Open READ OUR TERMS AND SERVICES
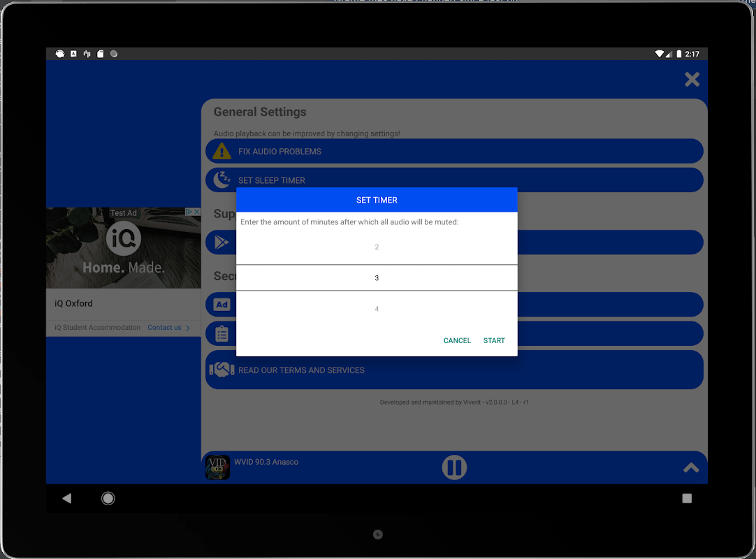 454,370
